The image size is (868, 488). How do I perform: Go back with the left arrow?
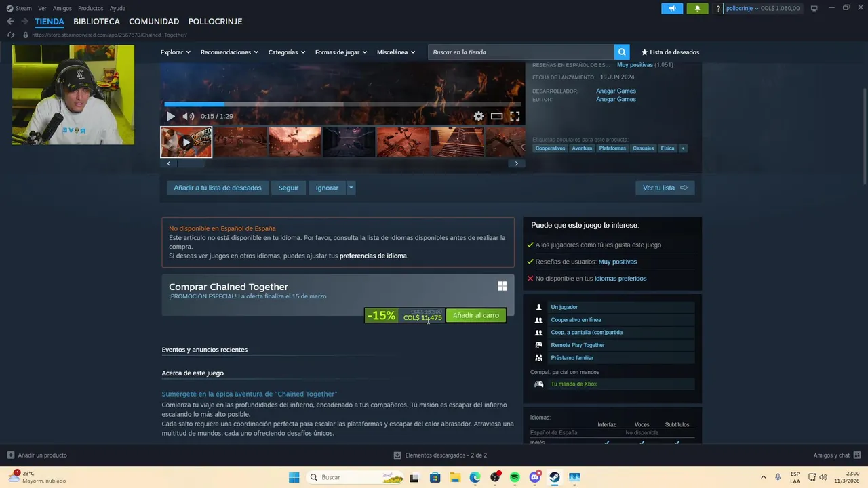pos(10,22)
